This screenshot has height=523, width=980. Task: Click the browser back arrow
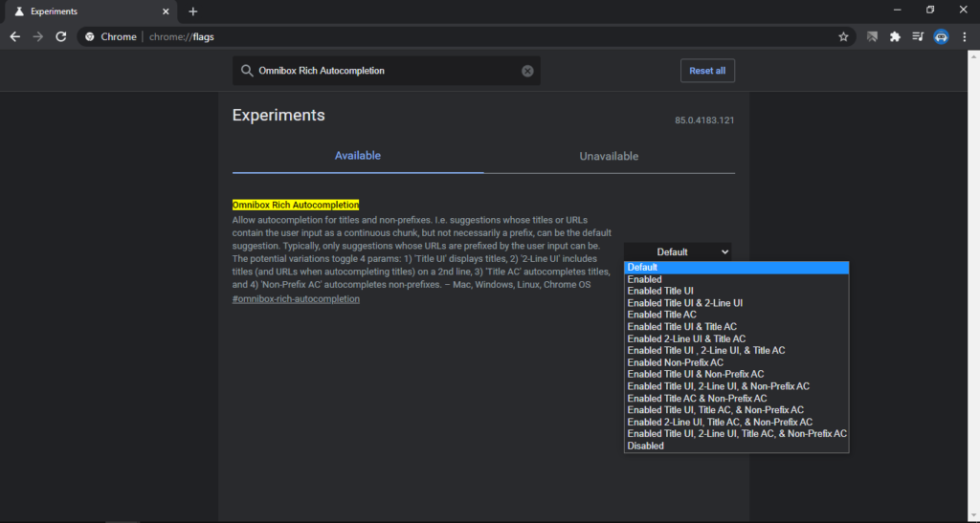point(14,36)
